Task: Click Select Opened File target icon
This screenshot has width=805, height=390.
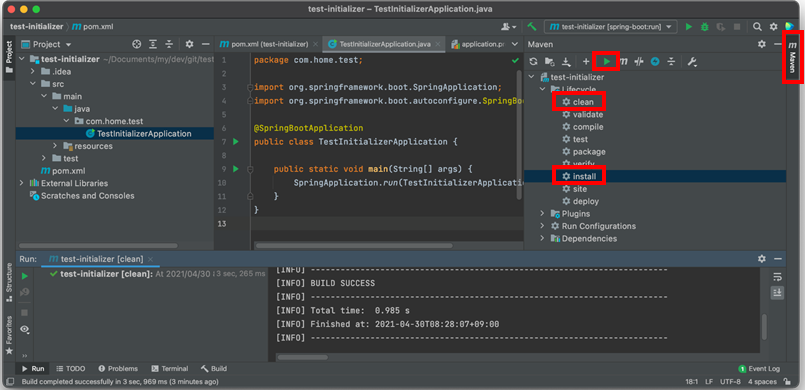Action: (137, 44)
